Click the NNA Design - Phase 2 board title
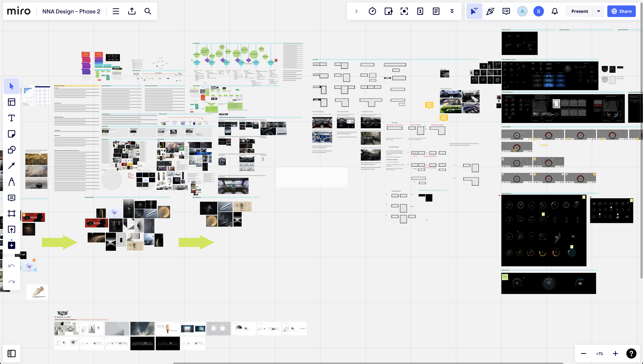This screenshot has width=643, height=364. 71,11
